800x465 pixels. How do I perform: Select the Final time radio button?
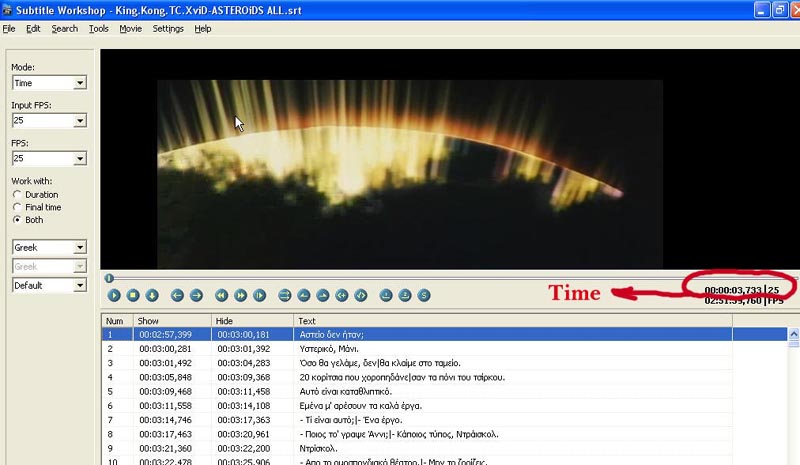click(x=17, y=207)
